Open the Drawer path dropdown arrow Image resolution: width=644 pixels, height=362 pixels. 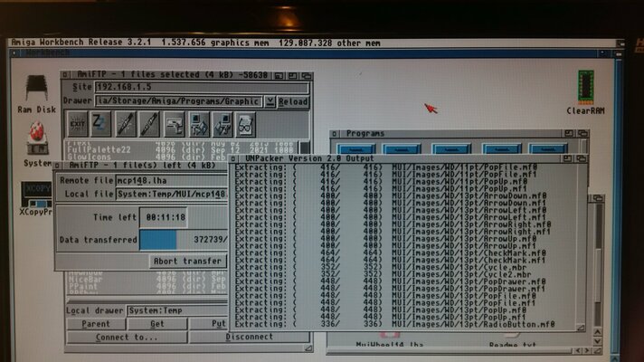(x=269, y=102)
